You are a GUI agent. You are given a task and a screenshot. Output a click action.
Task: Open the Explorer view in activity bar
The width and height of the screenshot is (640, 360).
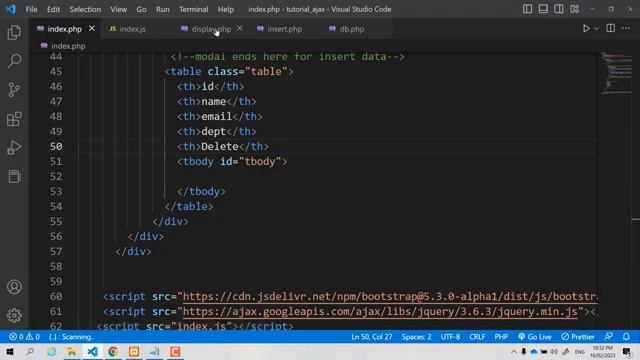[x=14, y=33]
